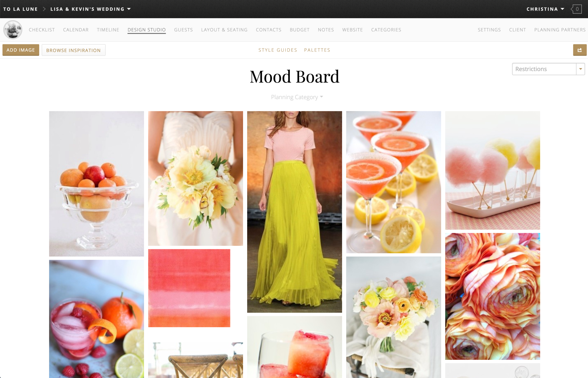Viewport: 588px width, 378px height.
Task: Navigate to the Budget page
Action: pyautogui.click(x=299, y=30)
